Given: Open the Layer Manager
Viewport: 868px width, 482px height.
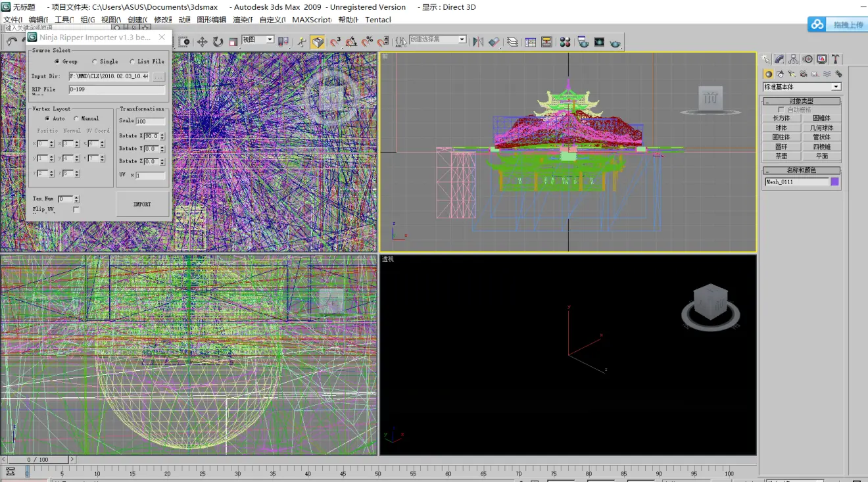Looking at the screenshot, I should point(513,42).
